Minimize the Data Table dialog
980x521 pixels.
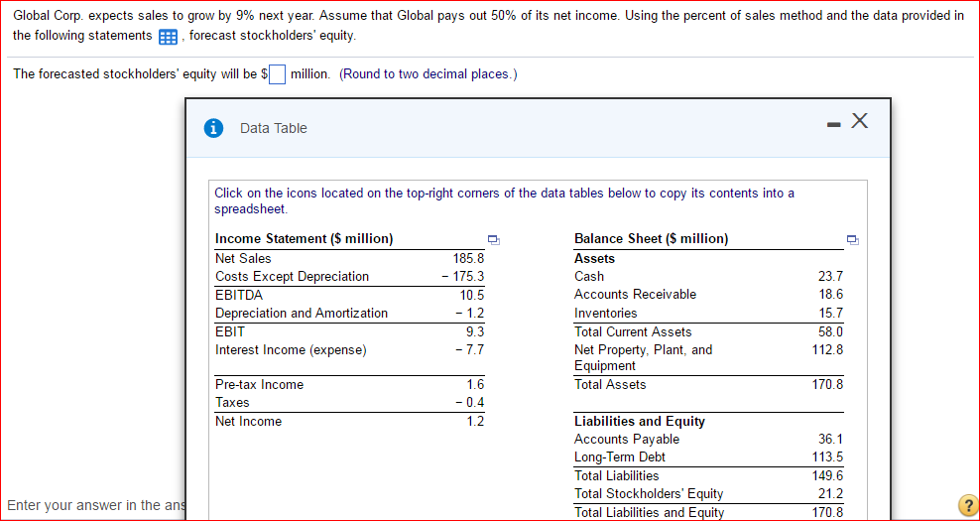pos(834,122)
